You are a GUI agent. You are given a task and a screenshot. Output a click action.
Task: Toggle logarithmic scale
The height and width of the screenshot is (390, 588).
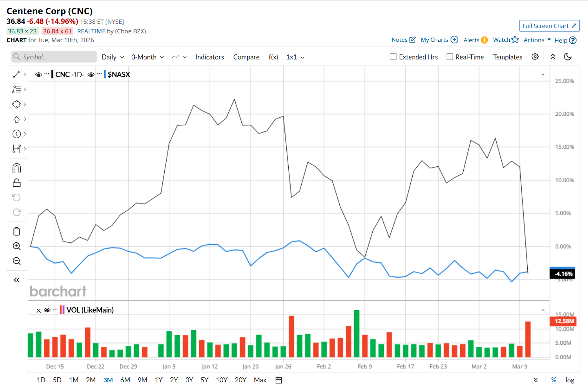pyautogui.click(x=570, y=380)
